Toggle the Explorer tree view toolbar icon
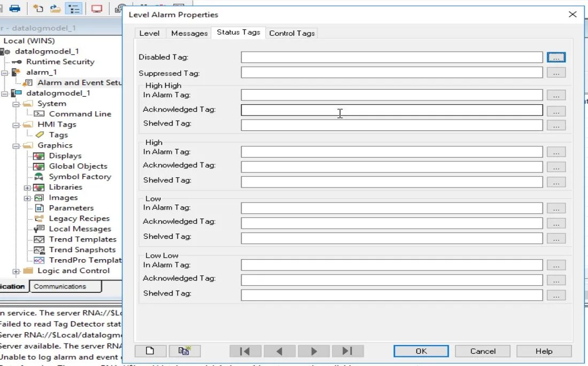Image resolution: width=588 pixels, height=366 pixels. pyautogui.click(x=74, y=8)
